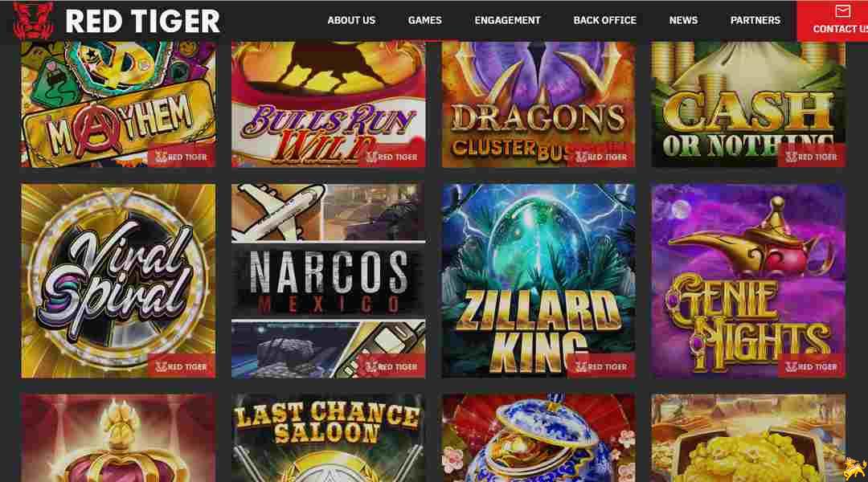Open the About Us menu

pyautogui.click(x=351, y=20)
